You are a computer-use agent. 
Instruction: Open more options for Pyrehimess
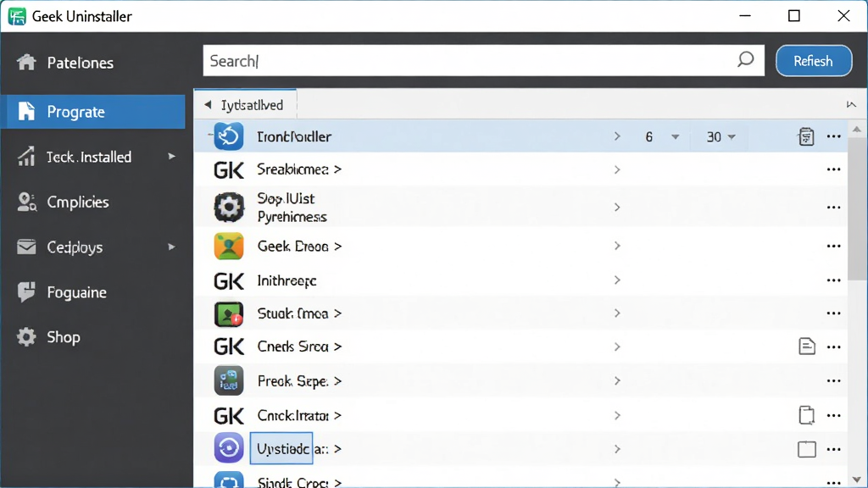pyautogui.click(x=834, y=207)
